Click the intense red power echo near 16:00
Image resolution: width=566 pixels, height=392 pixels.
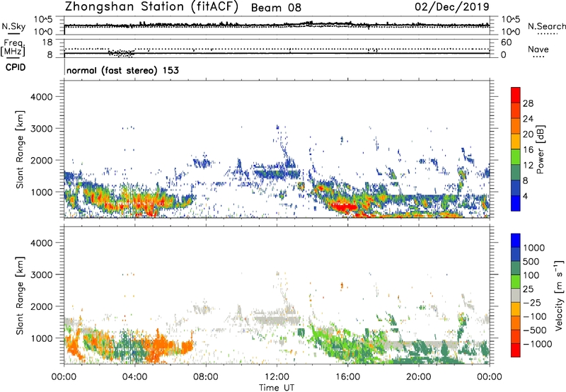click(343, 207)
